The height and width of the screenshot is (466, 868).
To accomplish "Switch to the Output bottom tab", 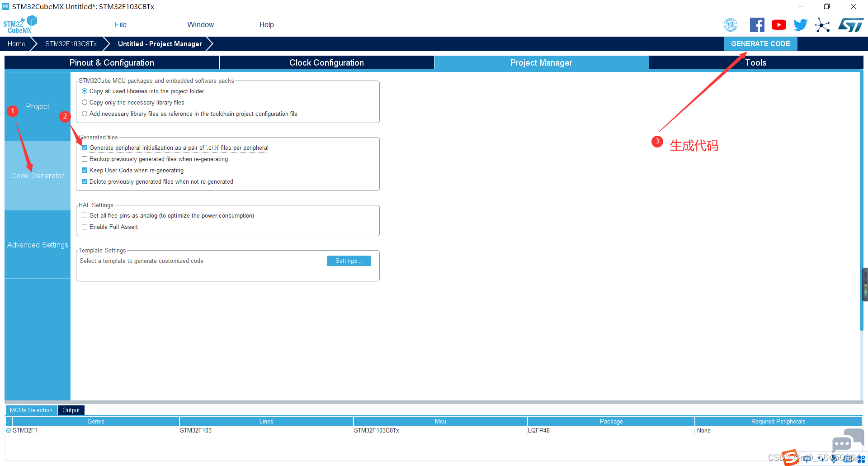I will [71, 410].
